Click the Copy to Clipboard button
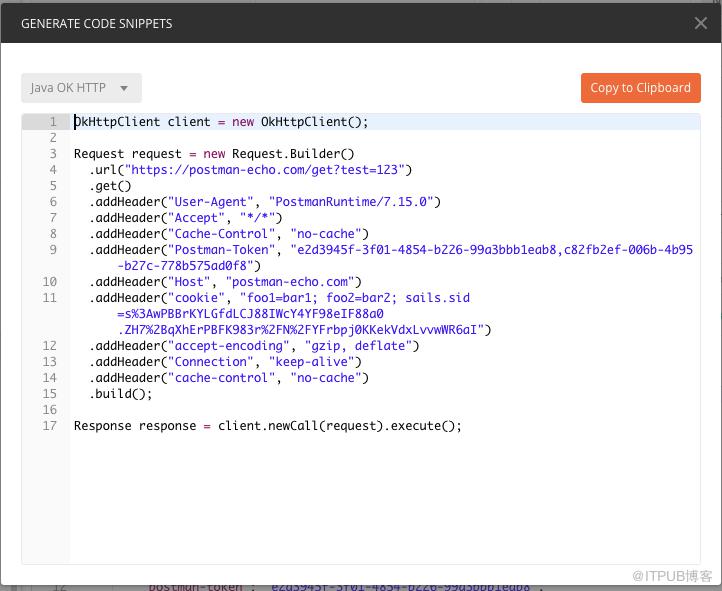722x591 pixels. pyautogui.click(x=640, y=87)
